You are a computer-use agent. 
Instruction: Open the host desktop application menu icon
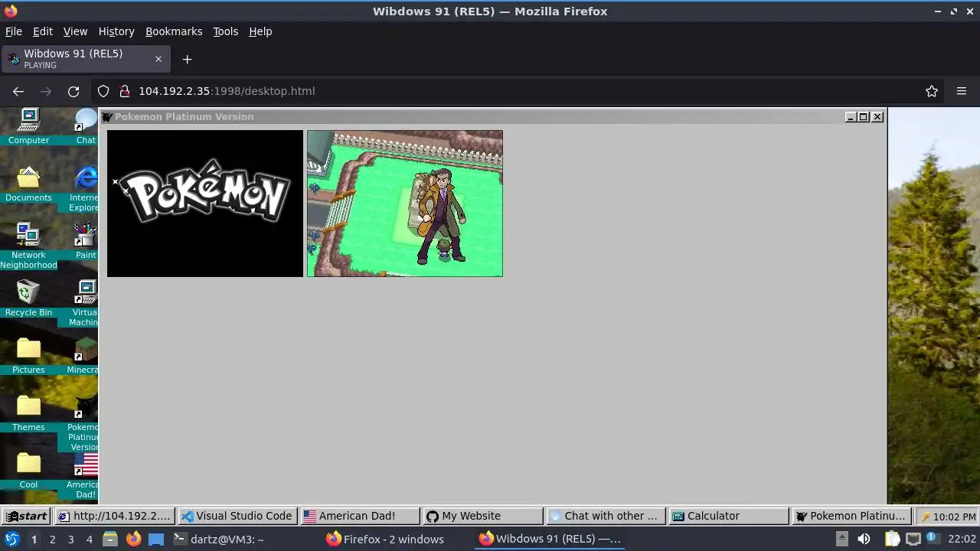pos(12,539)
